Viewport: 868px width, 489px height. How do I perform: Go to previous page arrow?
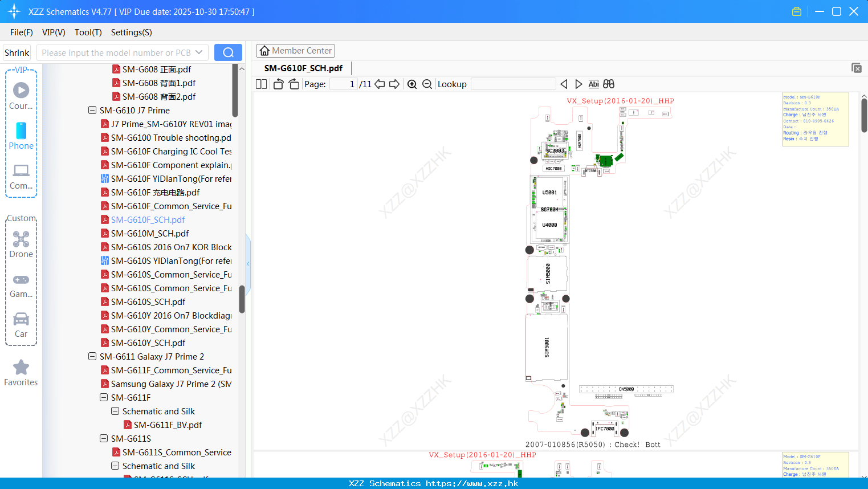(380, 84)
